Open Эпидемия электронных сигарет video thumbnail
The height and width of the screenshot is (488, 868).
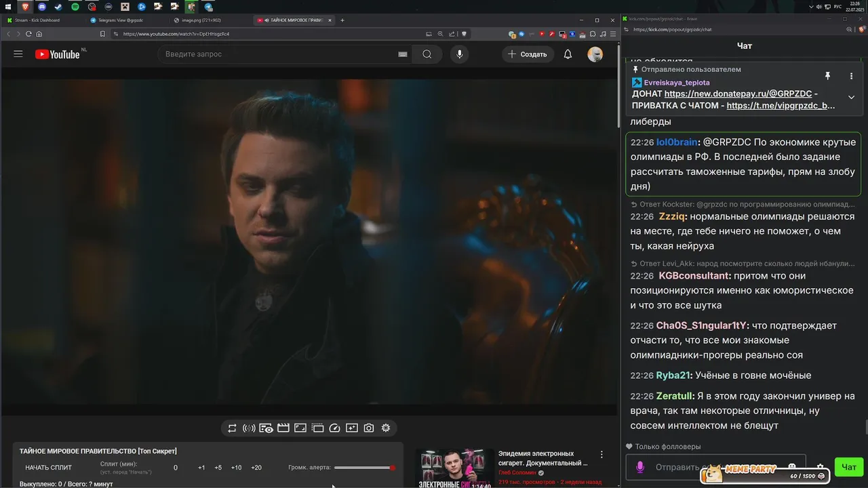point(454,469)
